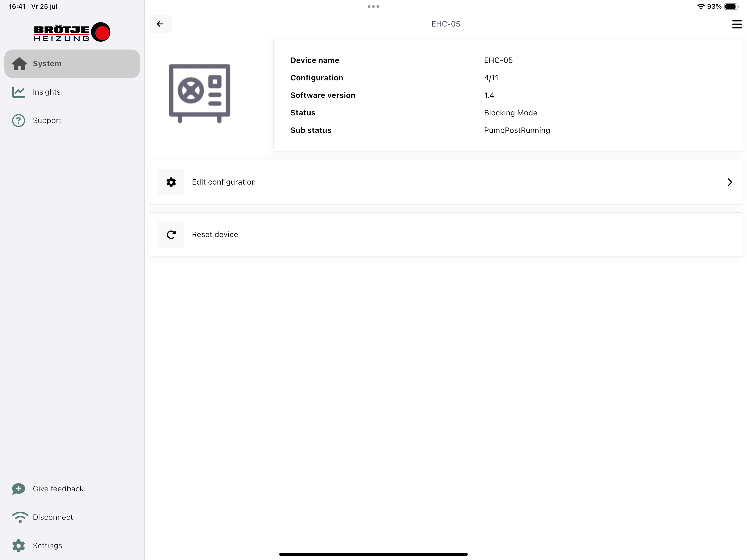Open the Insights menu label
Screen dimensions: 747x560
point(46,92)
